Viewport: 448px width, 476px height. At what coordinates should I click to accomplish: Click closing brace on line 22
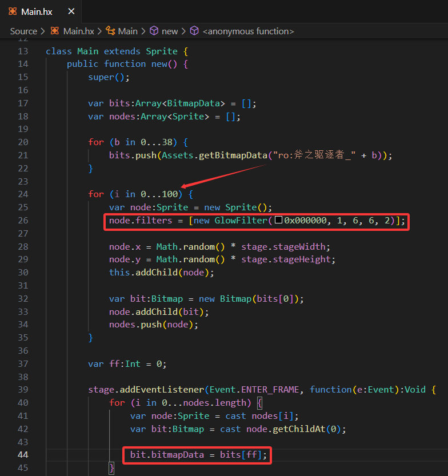click(90, 169)
